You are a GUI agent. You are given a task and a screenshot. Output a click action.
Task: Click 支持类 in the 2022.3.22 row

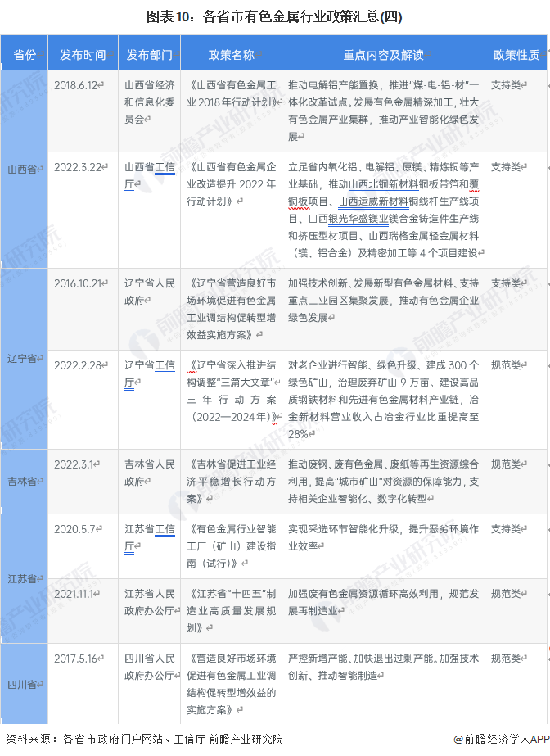point(506,167)
